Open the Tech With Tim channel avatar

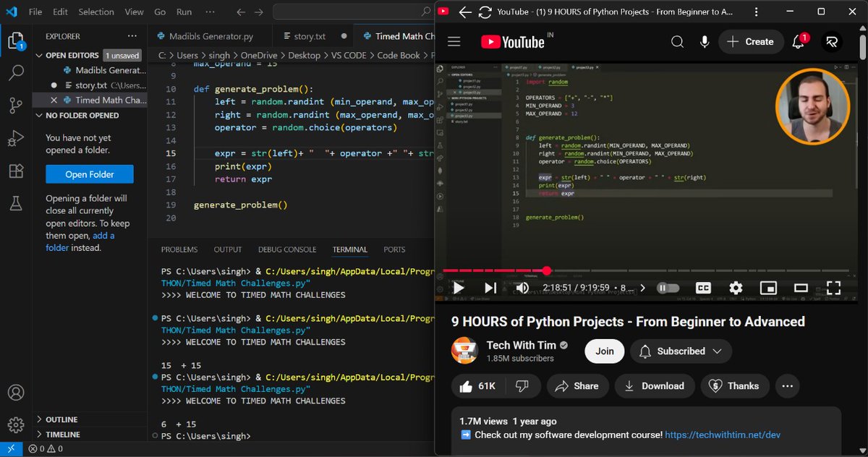point(464,351)
